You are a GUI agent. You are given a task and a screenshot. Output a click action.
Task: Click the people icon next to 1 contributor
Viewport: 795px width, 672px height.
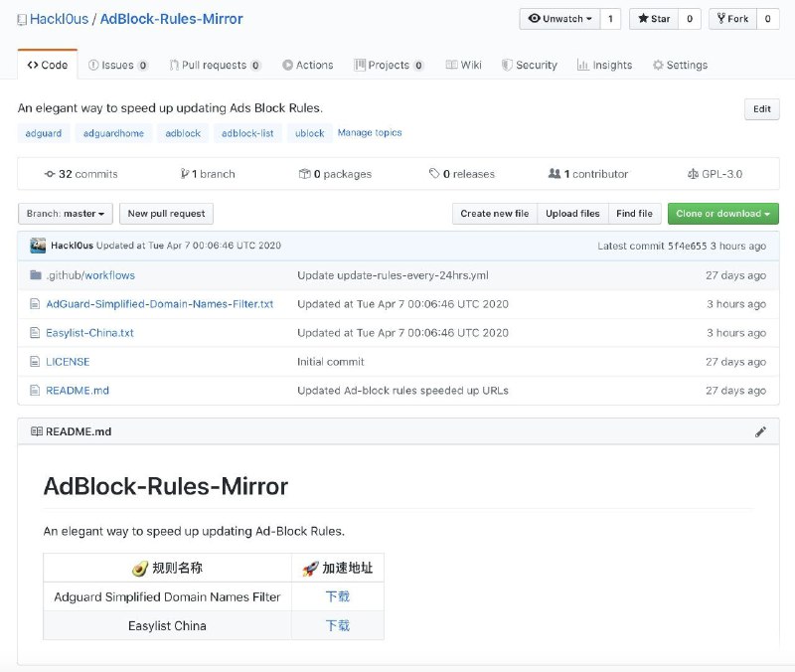click(x=555, y=173)
